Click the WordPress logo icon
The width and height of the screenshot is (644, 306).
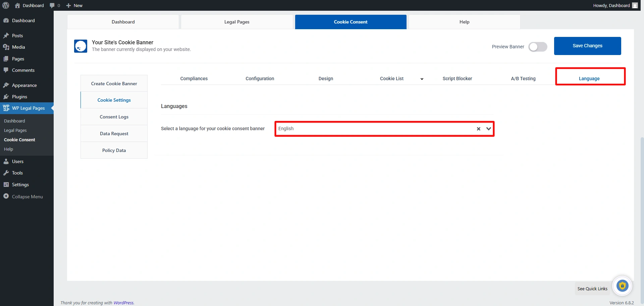[6, 5]
